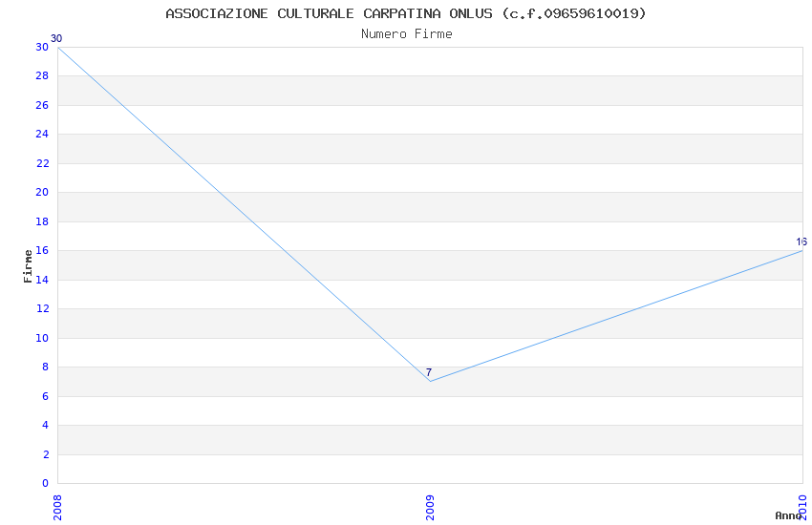Click the y-axis tick value 10
This screenshot has height=525, width=812.
click(42, 338)
